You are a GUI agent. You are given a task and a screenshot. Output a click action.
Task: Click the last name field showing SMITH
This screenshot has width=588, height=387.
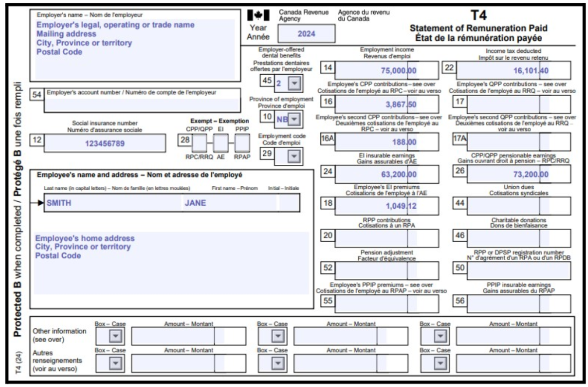[x=113, y=203]
